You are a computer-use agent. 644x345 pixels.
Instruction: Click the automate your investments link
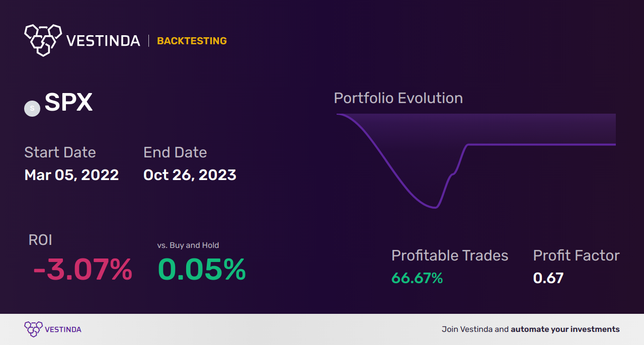point(566,329)
